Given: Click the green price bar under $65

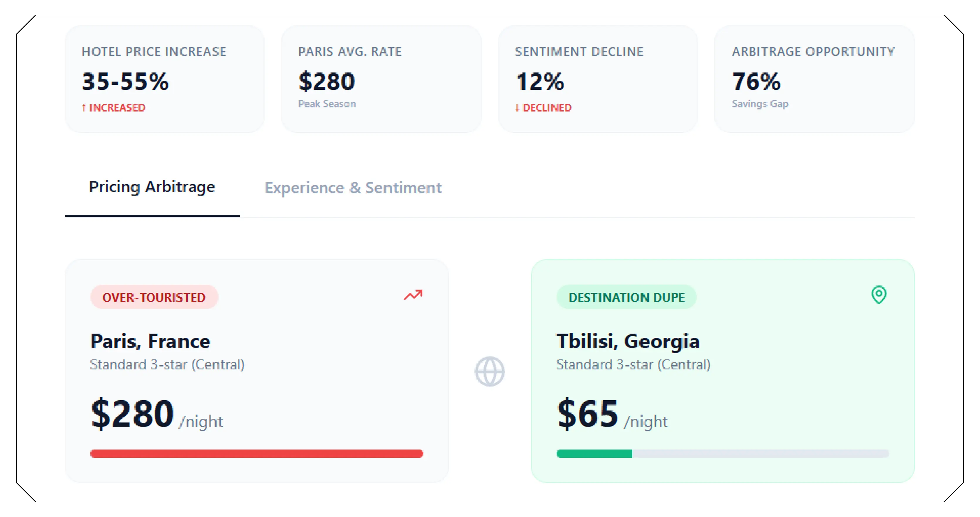Looking at the screenshot, I should tap(594, 453).
